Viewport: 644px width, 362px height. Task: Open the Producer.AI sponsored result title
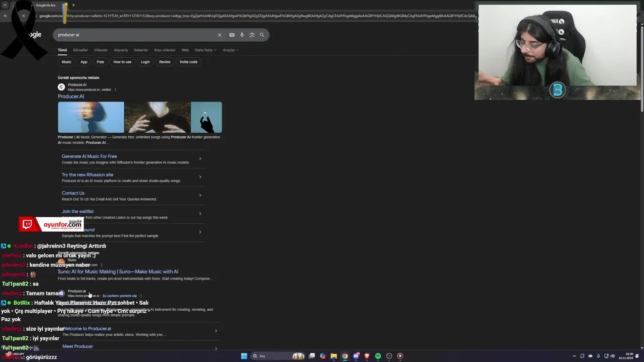(71, 96)
